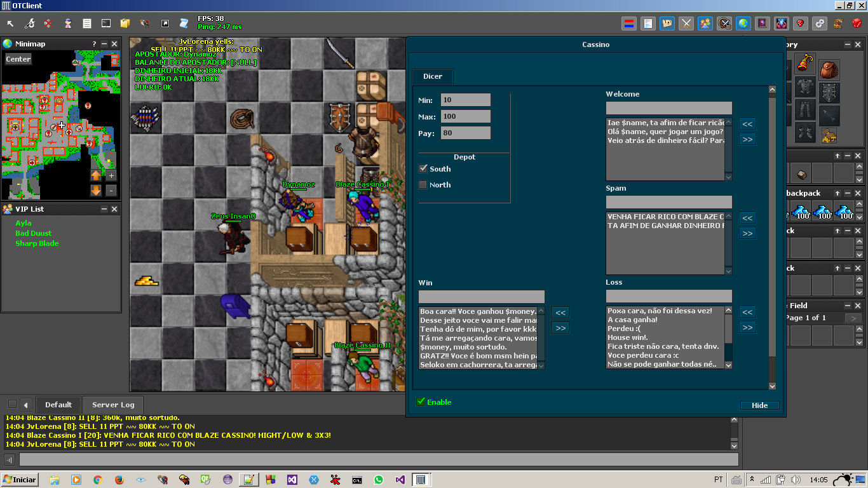Click Welcome list remove '>>' button
The image size is (868, 488).
tap(747, 139)
